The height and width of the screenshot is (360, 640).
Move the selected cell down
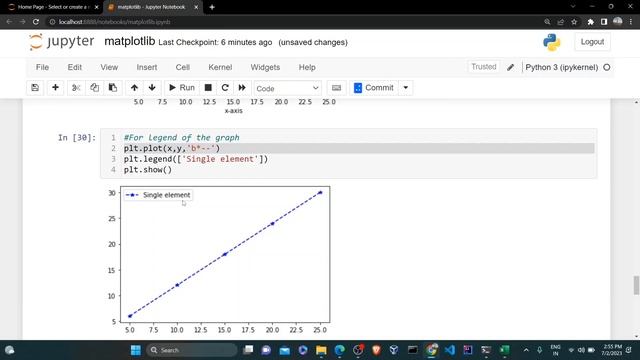(x=152, y=88)
